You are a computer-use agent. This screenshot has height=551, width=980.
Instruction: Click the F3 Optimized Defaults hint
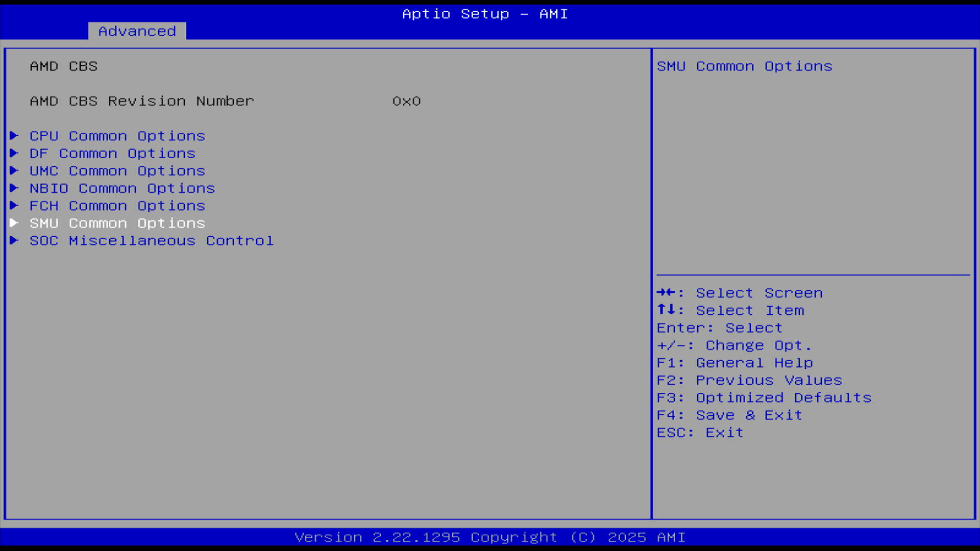[764, 398]
